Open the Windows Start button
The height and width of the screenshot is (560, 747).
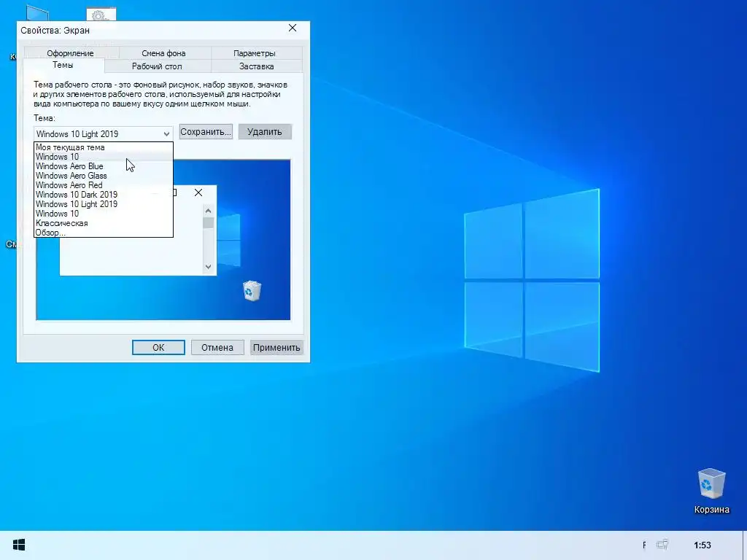(18, 545)
